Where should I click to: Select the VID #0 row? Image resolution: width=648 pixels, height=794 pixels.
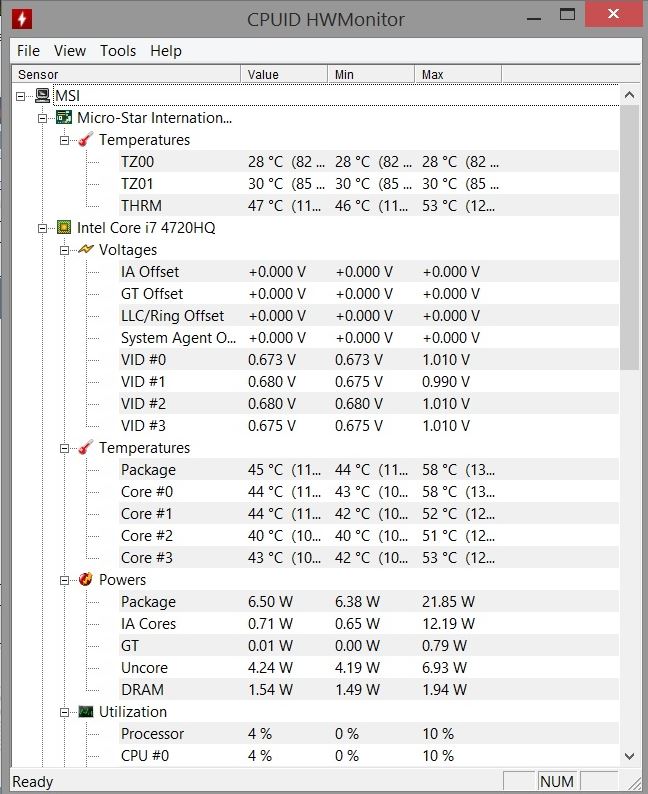[x=368, y=360]
